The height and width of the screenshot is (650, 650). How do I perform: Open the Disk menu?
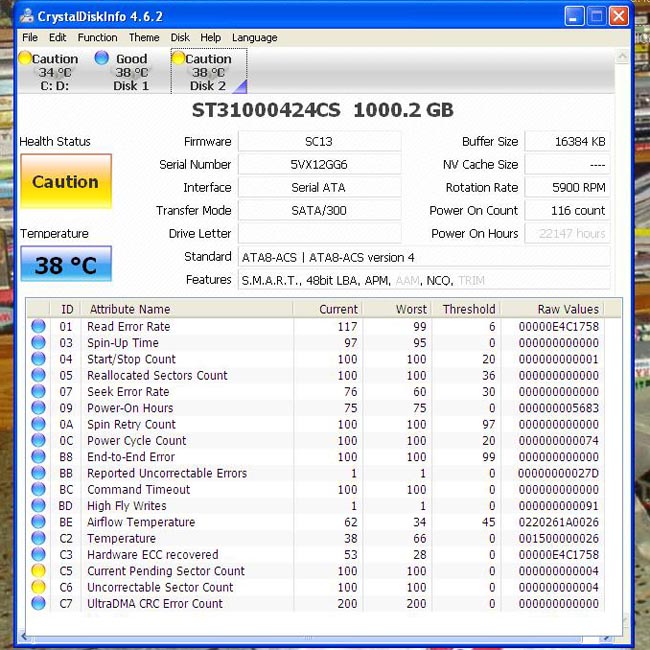(180, 37)
